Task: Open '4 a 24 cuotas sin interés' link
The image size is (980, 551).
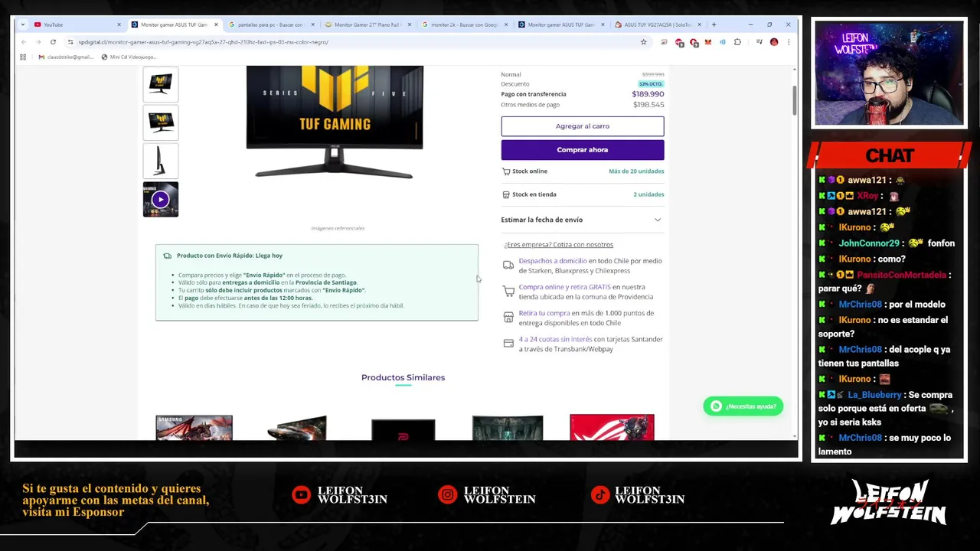Action: [x=555, y=339]
